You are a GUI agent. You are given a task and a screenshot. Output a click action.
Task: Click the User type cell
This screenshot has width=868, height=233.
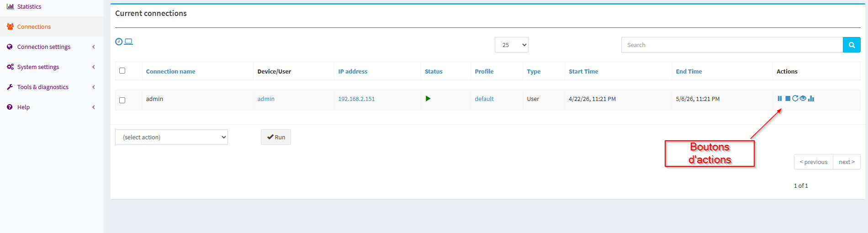coord(533,99)
